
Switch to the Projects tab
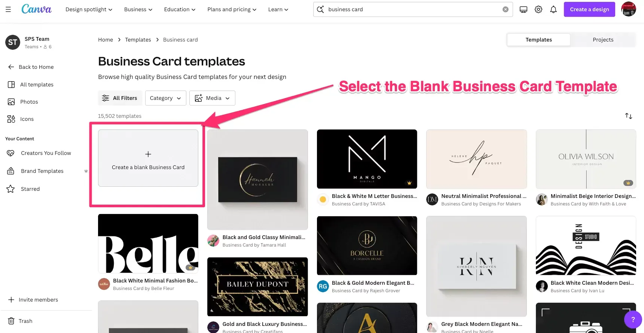603,40
